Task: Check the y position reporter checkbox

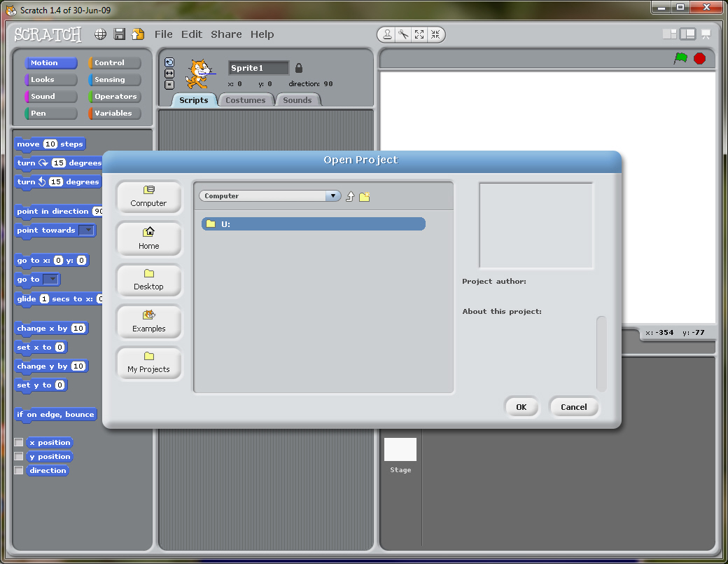Action: pos(19,456)
